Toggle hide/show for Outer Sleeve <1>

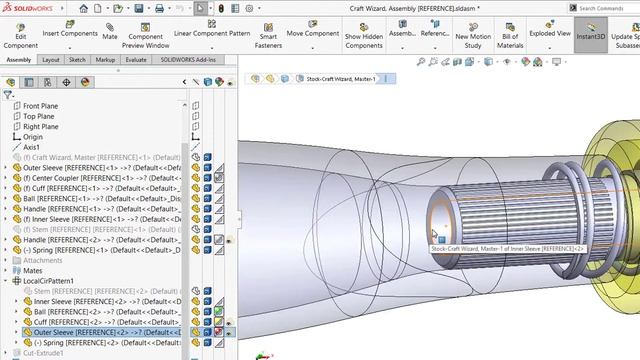click(x=196, y=168)
